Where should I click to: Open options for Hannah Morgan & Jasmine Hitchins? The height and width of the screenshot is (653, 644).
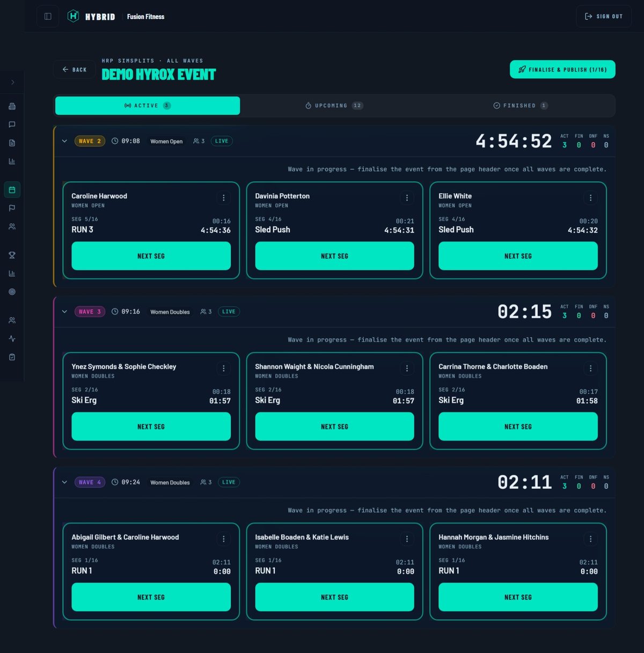click(590, 539)
